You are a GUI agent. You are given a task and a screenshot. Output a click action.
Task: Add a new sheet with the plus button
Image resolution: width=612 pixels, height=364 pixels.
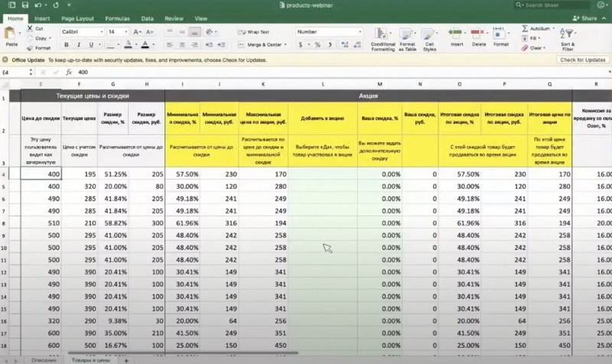tap(126, 360)
